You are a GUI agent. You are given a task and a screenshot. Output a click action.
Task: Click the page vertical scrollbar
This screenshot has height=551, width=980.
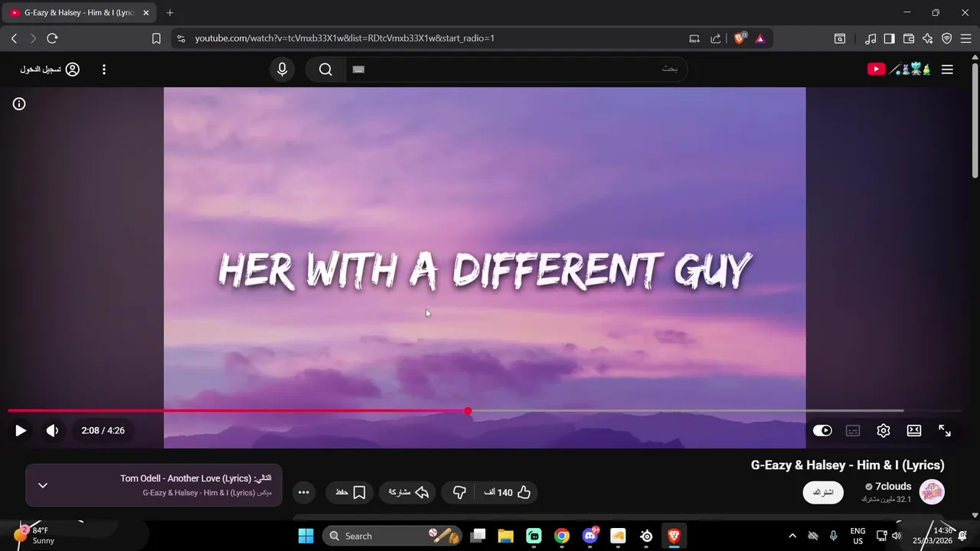(975, 119)
